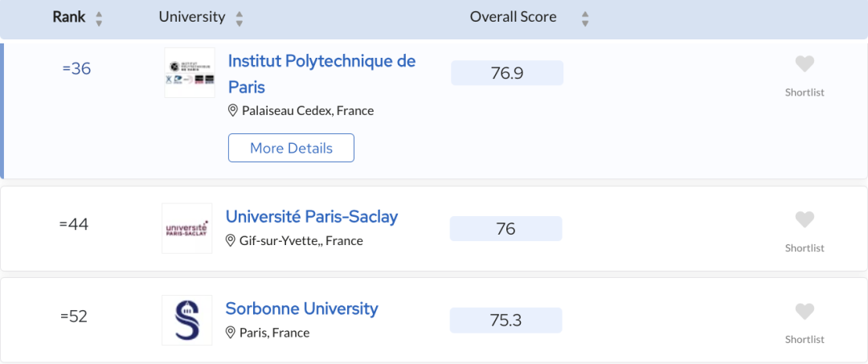Click the Sorbonne University logo
This screenshot has height=364, width=868.
point(186,320)
